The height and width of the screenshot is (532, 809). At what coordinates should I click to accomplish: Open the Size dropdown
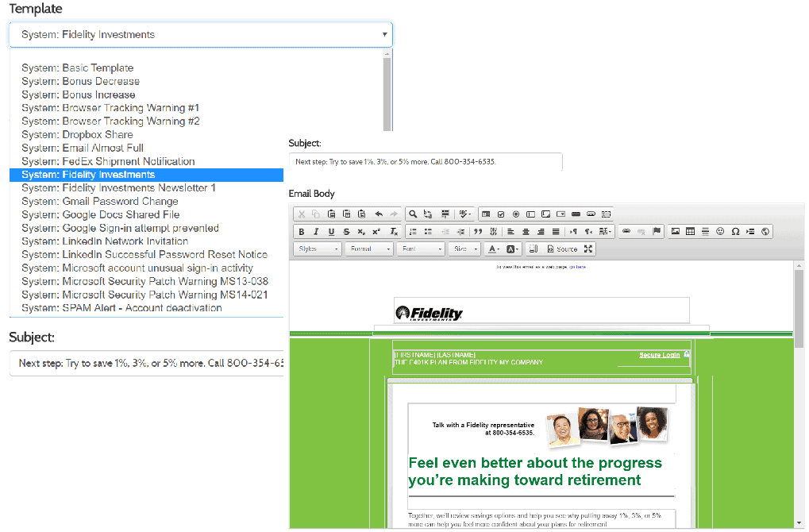(x=465, y=249)
